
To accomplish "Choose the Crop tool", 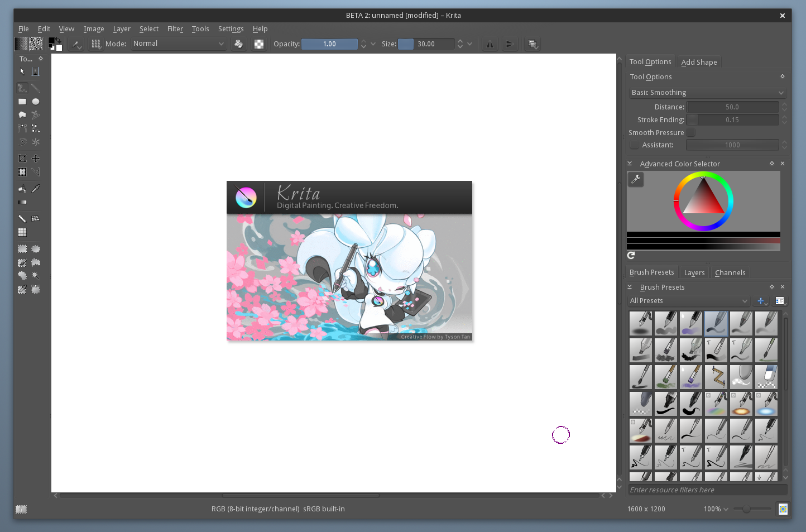I will click(22, 159).
